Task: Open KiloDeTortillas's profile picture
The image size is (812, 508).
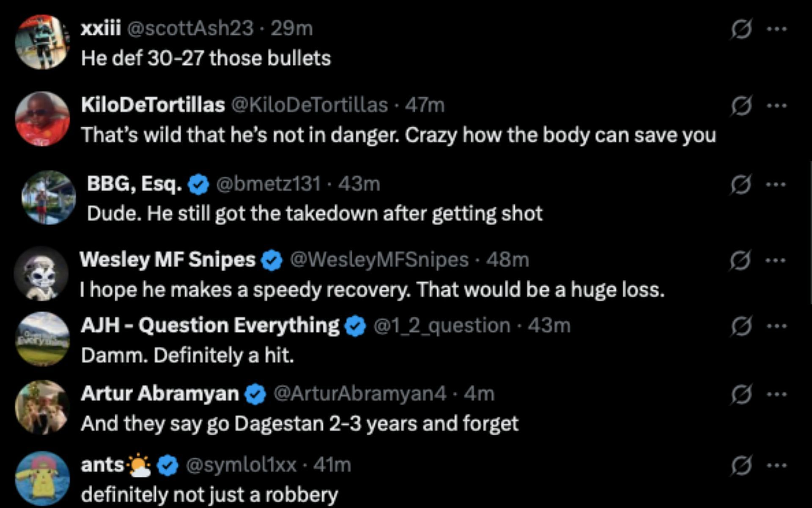Action: point(42,119)
